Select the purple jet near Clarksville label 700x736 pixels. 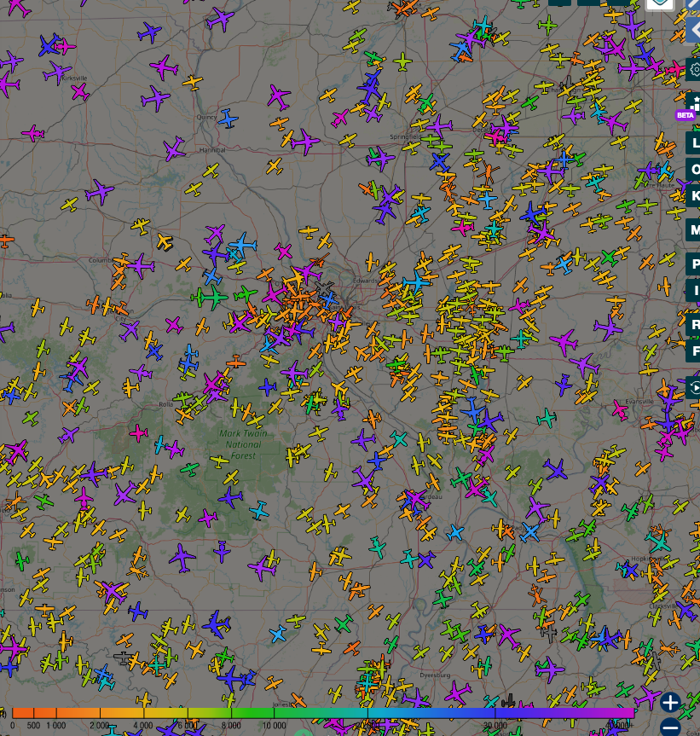pos(686,610)
